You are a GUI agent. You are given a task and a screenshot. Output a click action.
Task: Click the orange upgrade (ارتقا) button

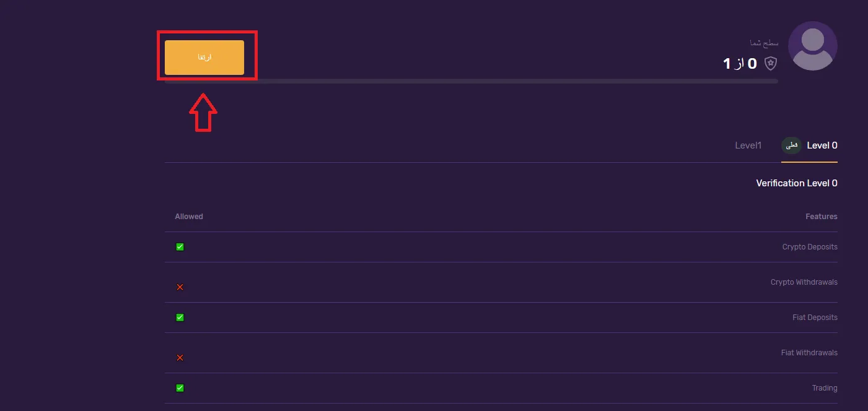[x=204, y=58]
